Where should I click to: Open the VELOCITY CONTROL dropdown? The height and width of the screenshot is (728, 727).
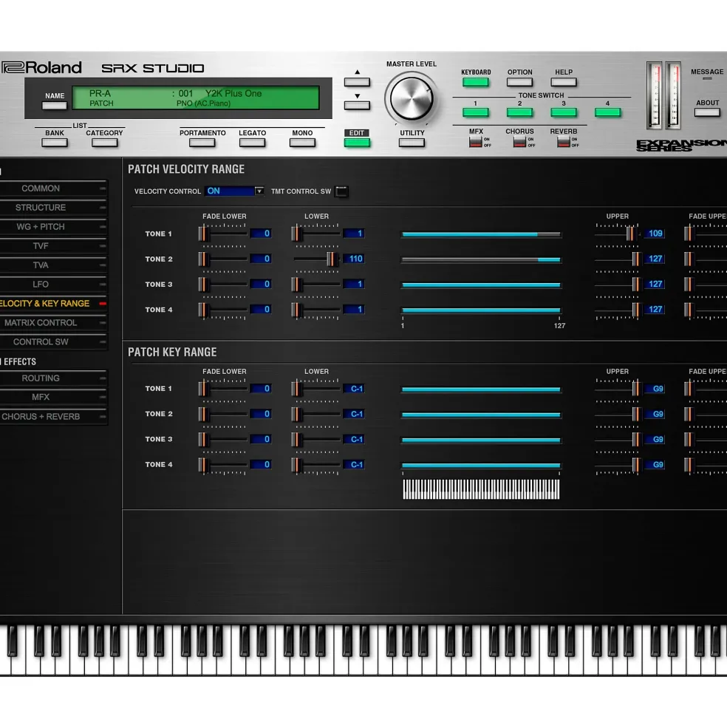234,191
